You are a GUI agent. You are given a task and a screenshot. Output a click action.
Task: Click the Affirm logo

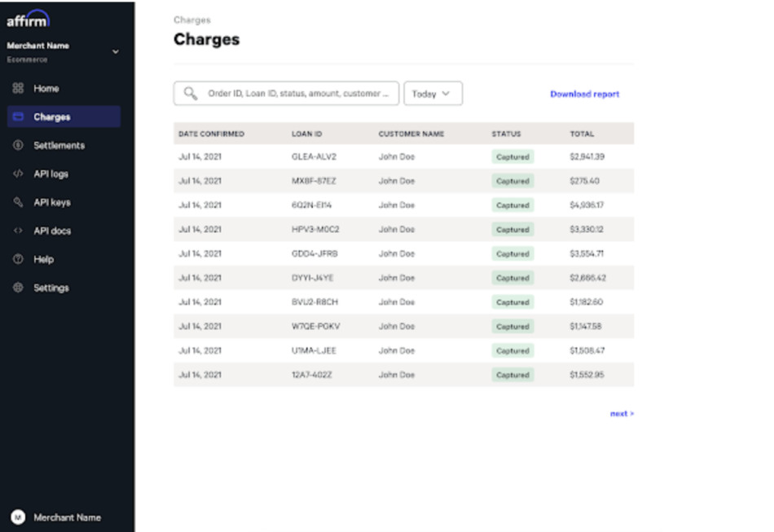pyautogui.click(x=29, y=19)
